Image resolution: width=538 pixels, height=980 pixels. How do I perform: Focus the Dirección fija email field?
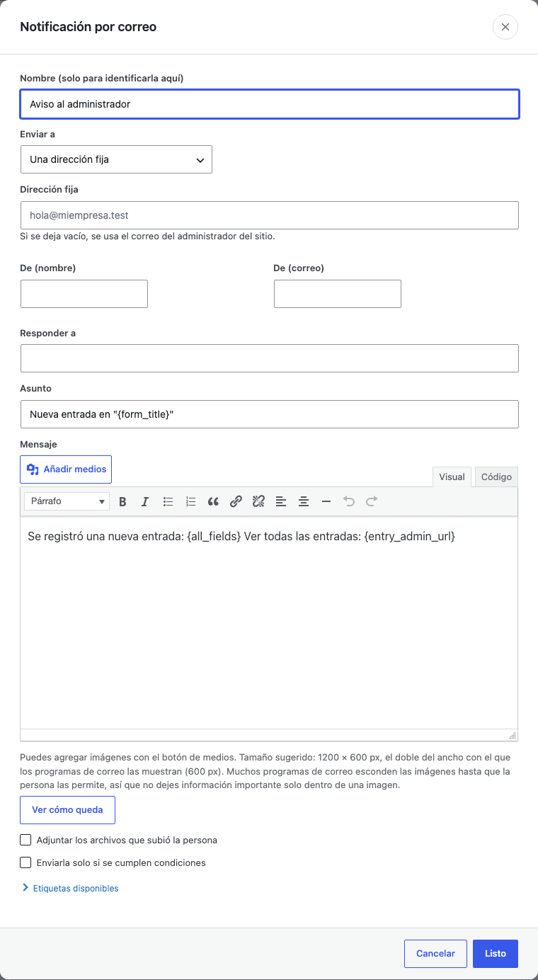pyautogui.click(x=270, y=215)
